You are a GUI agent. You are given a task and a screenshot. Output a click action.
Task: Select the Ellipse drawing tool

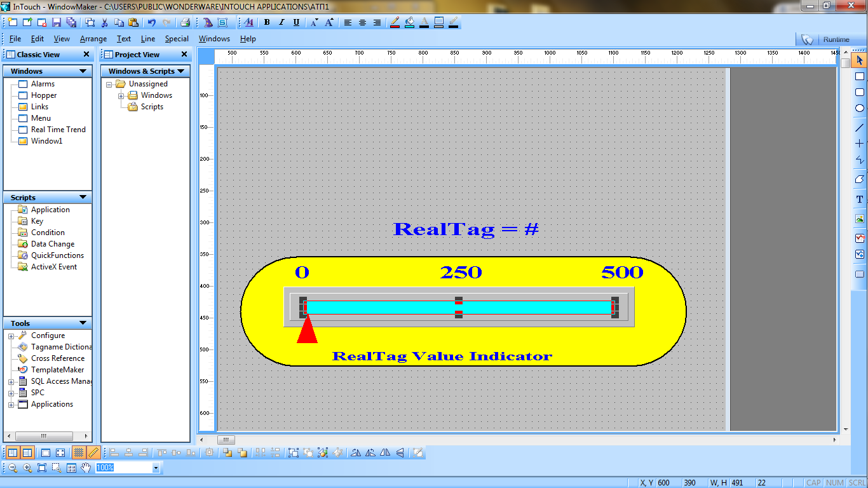(x=860, y=108)
